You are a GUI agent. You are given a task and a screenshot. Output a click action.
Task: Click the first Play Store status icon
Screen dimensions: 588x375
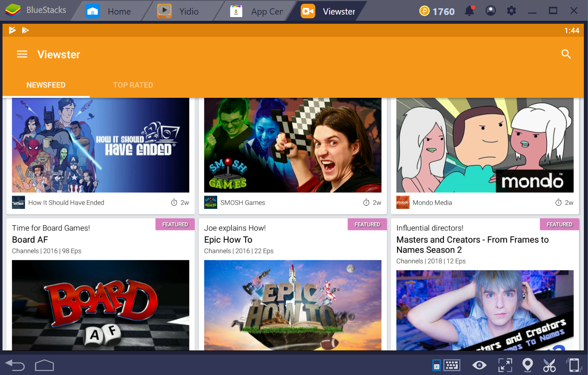(12, 30)
